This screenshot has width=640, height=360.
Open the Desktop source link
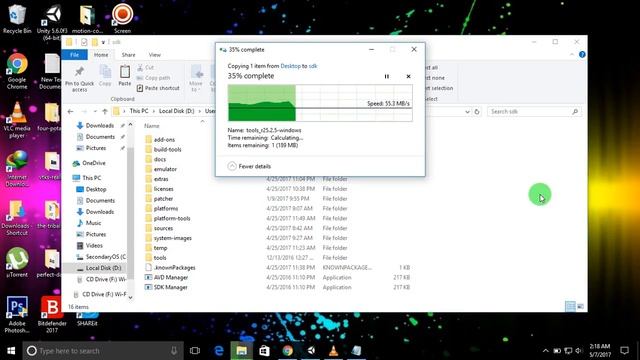click(x=290, y=66)
